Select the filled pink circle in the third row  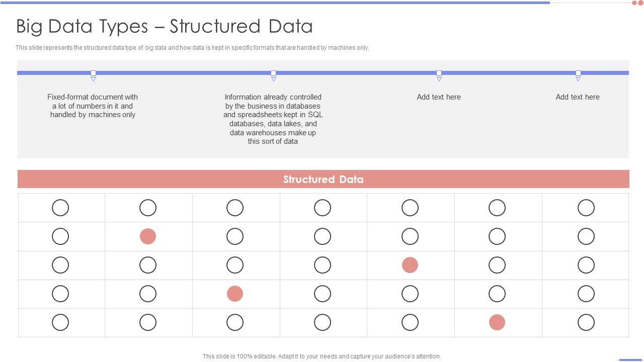(410, 265)
